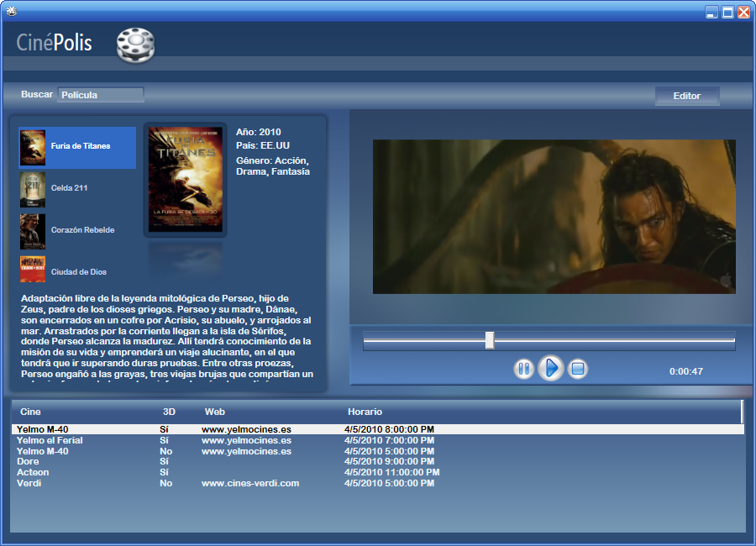Click the 0:00:47 elapsed time display
Image resolution: width=756 pixels, height=546 pixels.
coord(686,371)
